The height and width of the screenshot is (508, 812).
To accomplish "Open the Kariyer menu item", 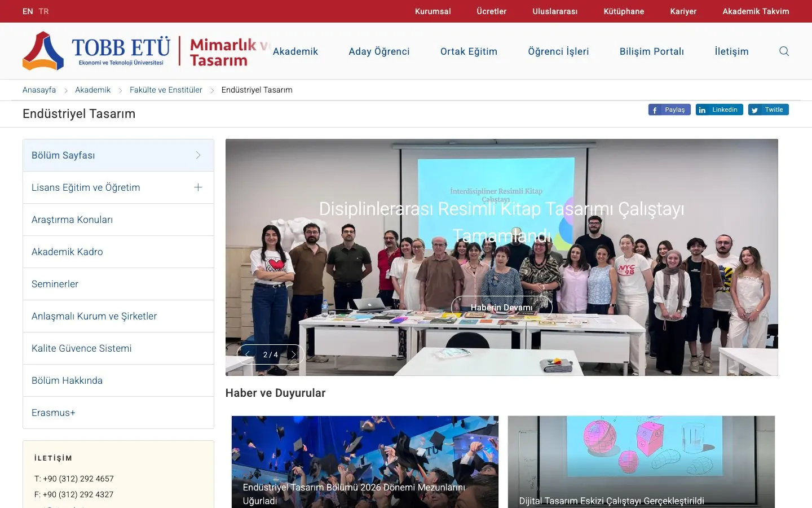I will click(683, 11).
